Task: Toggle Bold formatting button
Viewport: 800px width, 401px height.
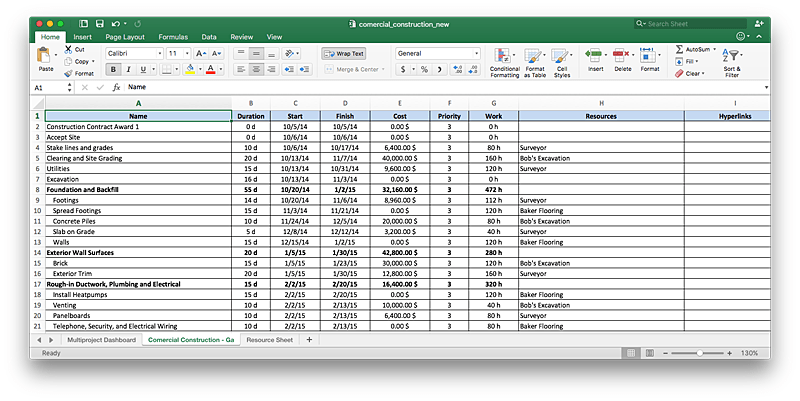Action: pos(113,69)
